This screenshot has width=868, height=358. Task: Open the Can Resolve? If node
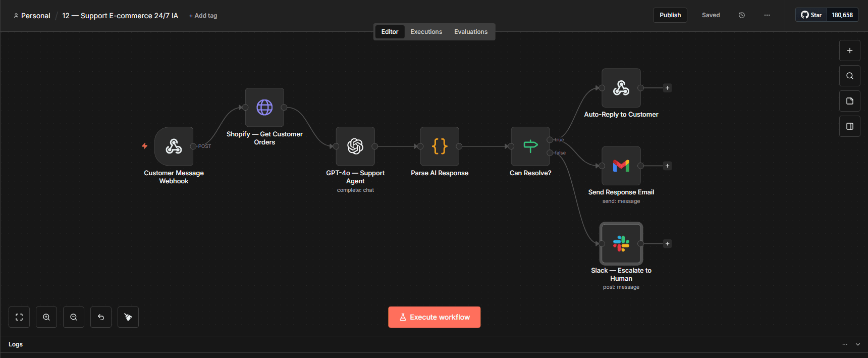[x=530, y=146]
